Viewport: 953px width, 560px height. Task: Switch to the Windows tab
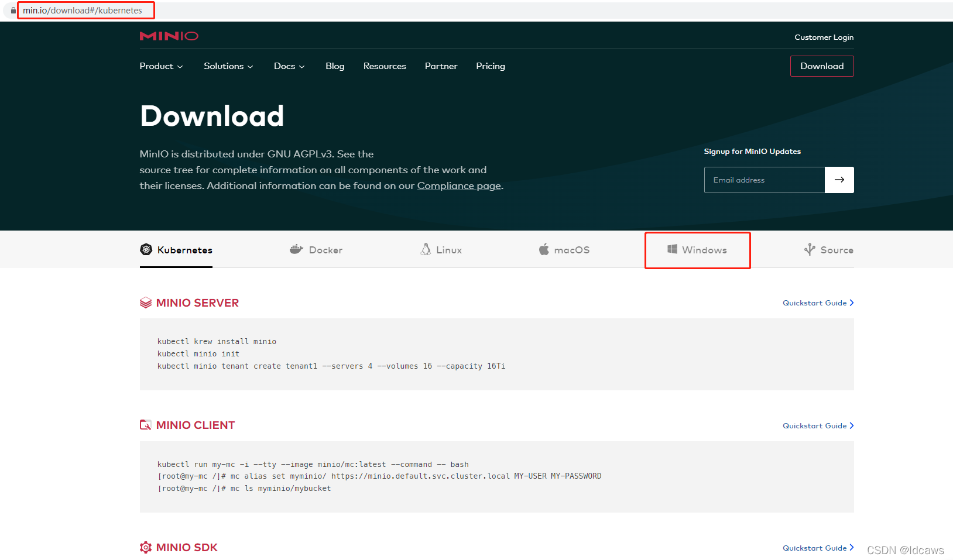[697, 250]
